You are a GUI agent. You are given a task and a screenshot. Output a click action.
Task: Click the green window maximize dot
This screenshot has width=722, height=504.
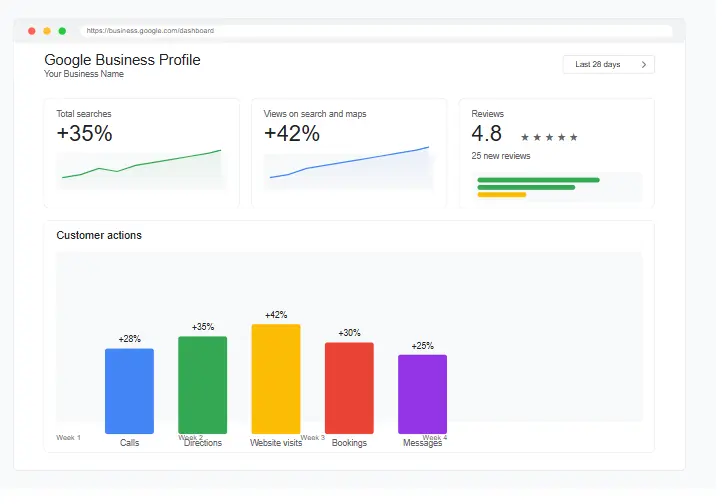(62, 31)
